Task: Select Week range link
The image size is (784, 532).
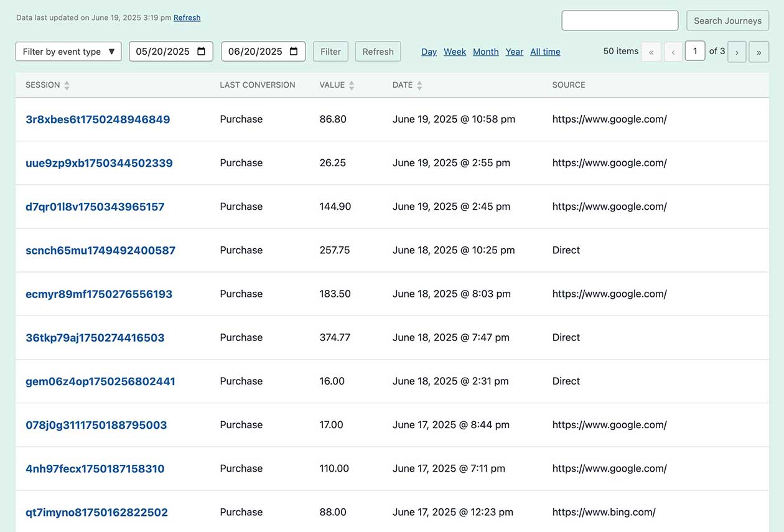Action: click(x=455, y=52)
